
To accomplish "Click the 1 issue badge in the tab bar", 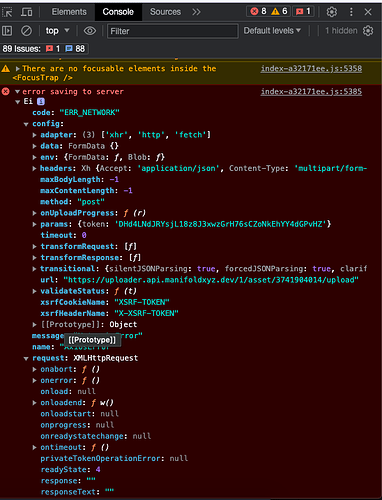I will point(303,11).
